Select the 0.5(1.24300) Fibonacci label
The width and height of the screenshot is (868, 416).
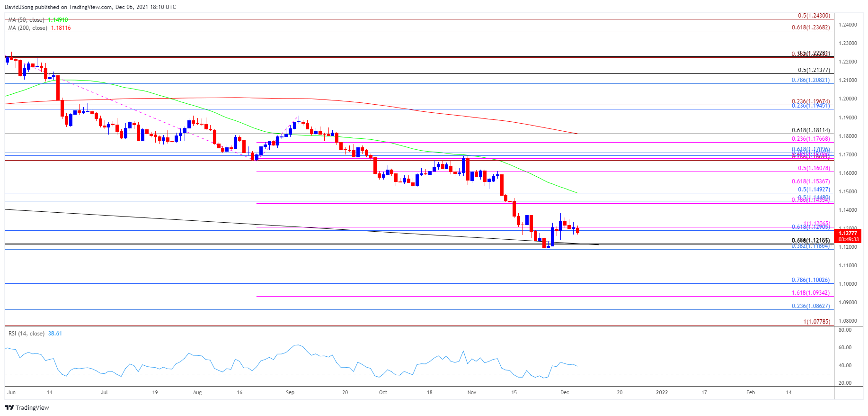click(814, 16)
